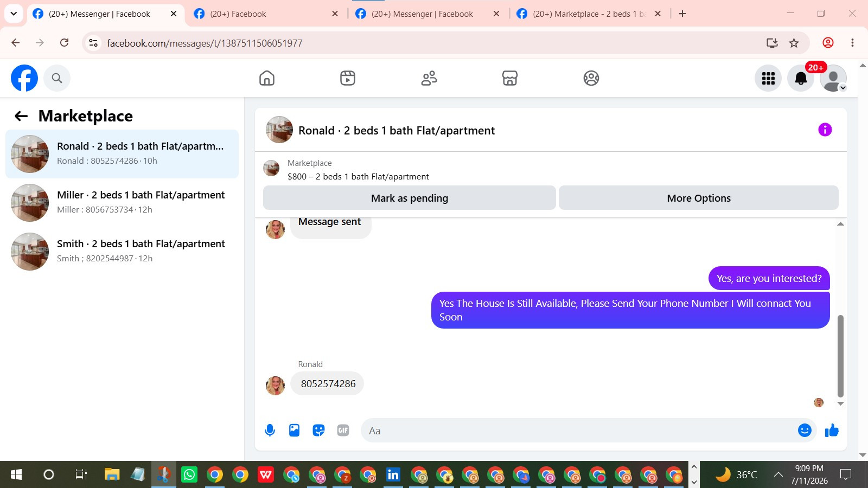View site information icon beside the URL
The height and width of the screenshot is (488, 868).
click(x=93, y=43)
